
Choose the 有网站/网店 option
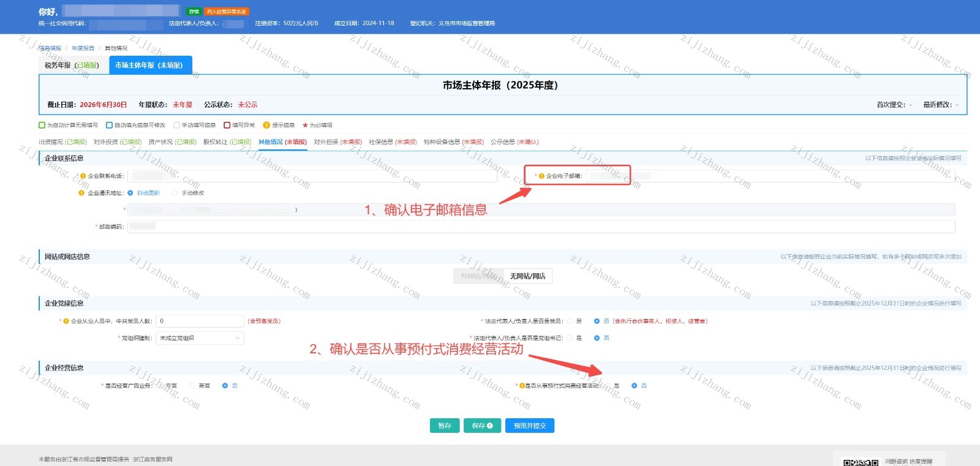(x=478, y=276)
